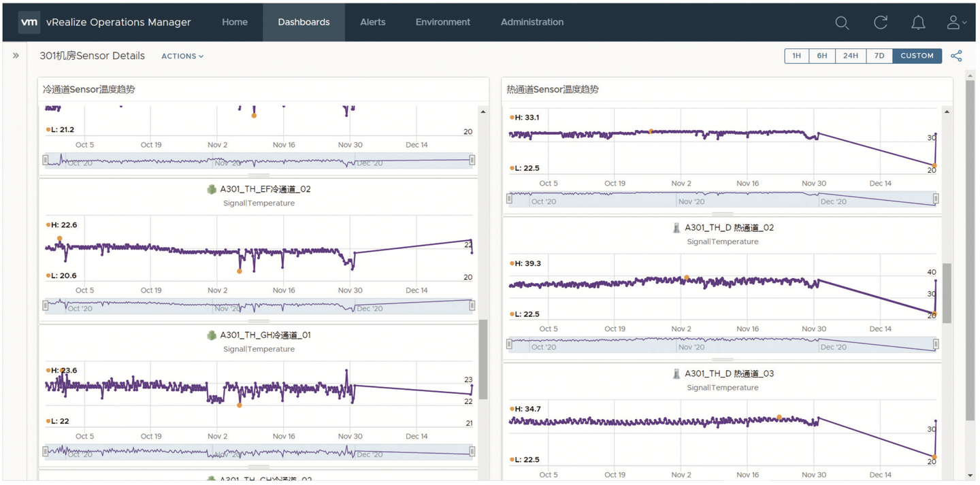
Task: Open the user account menu icon
Action: [955, 22]
